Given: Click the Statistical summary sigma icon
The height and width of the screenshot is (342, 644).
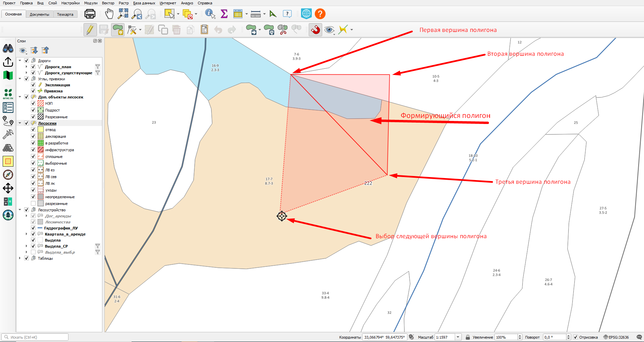Looking at the screenshot, I should tap(224, 14).
